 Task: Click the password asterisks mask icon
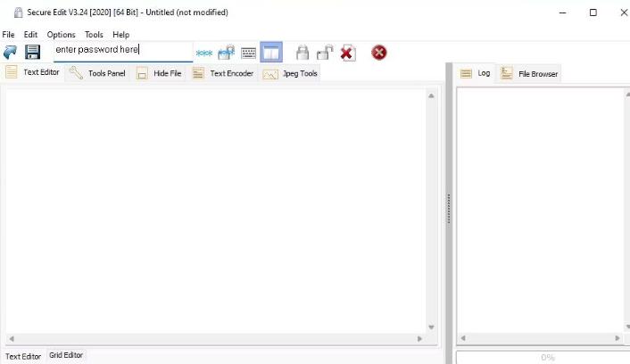(204, 53)
